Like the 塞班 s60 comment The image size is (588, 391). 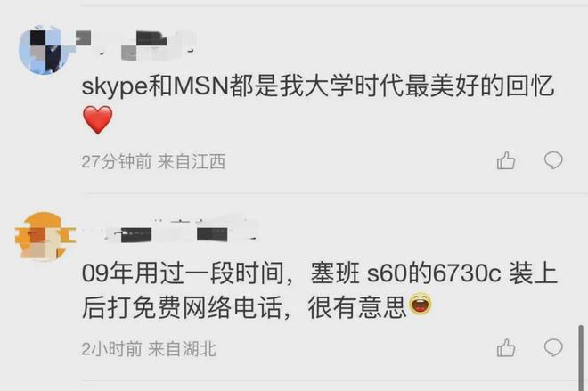tap(506, 348)
